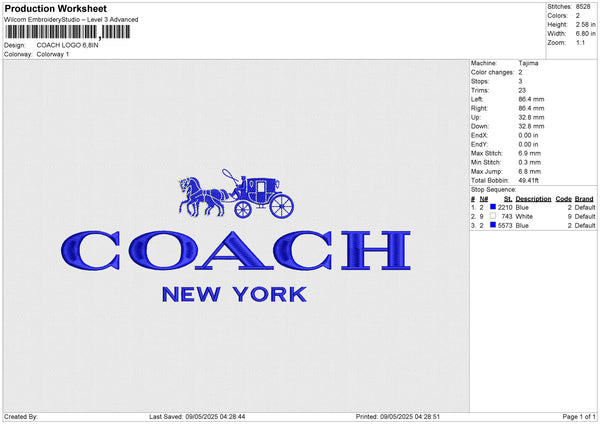Click the COACH embroidered lettering
Image resolution: width=600 pixels, height=424 pixels.
tap(236, 250)
